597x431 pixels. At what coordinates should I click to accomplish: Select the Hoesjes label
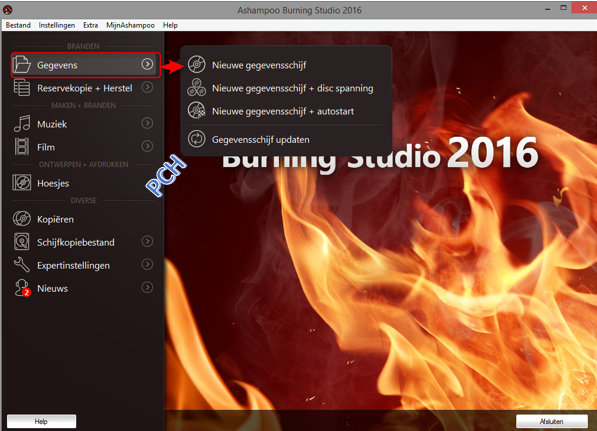click(x=53, y=183)
